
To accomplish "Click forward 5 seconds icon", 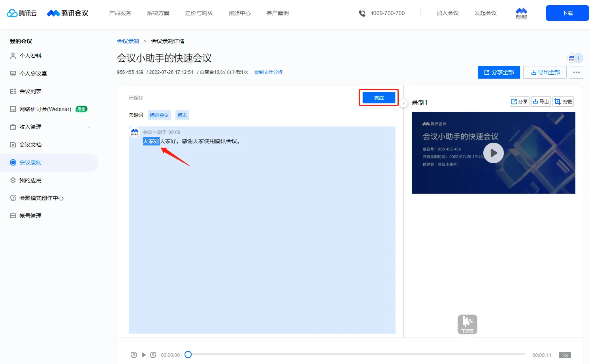I will click(x=153, y=355).
